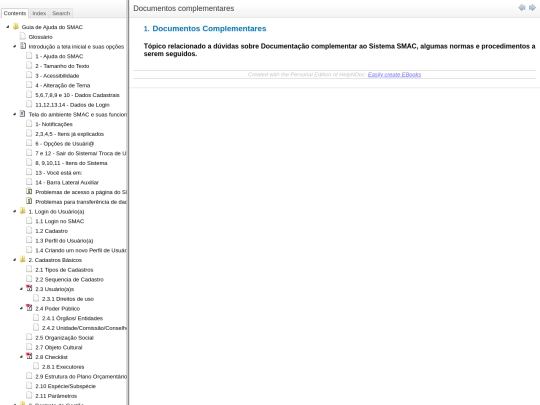
Task: Switch to the Contents tab
Action: pyautogui.click(x=15, y=13)
